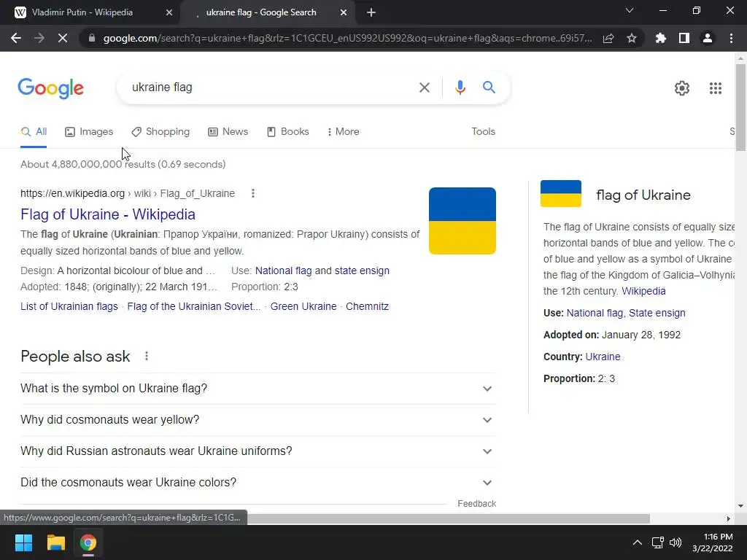
Task: Open options dots beside Wikipedia result URL
Action: pos(253,193)
